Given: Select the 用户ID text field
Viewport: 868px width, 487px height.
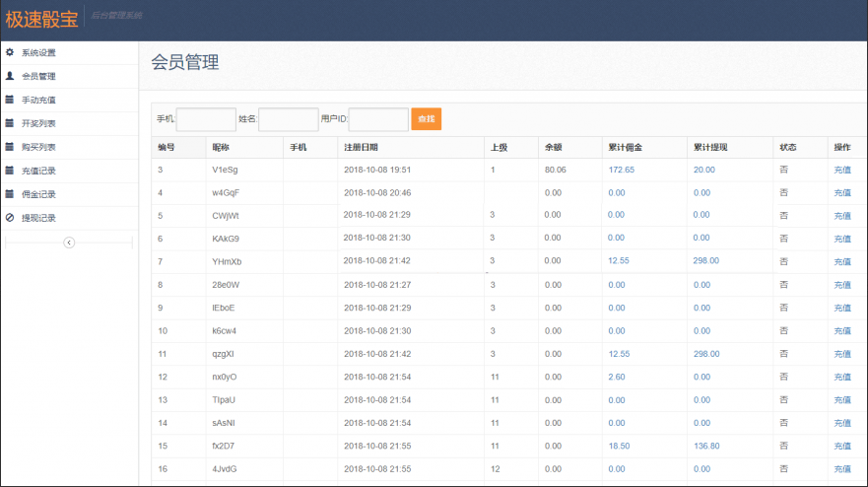Looking at the screenshot, I should pos(378,119).
